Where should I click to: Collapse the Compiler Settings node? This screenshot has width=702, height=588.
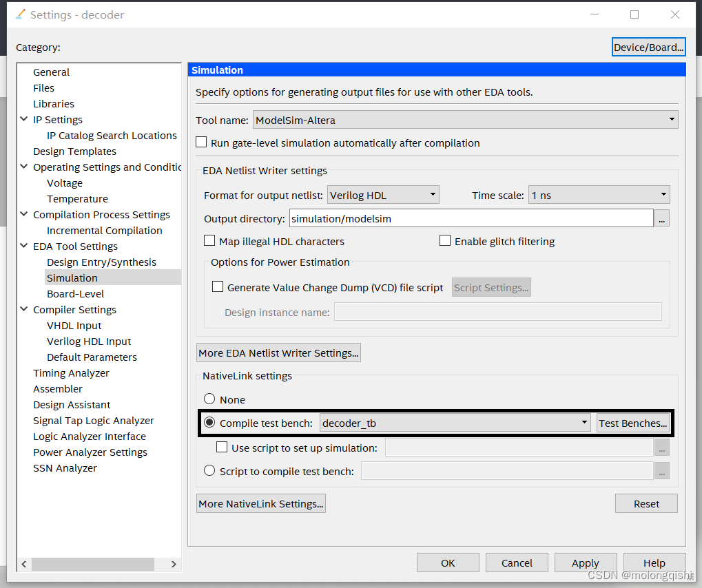(24, 308)
